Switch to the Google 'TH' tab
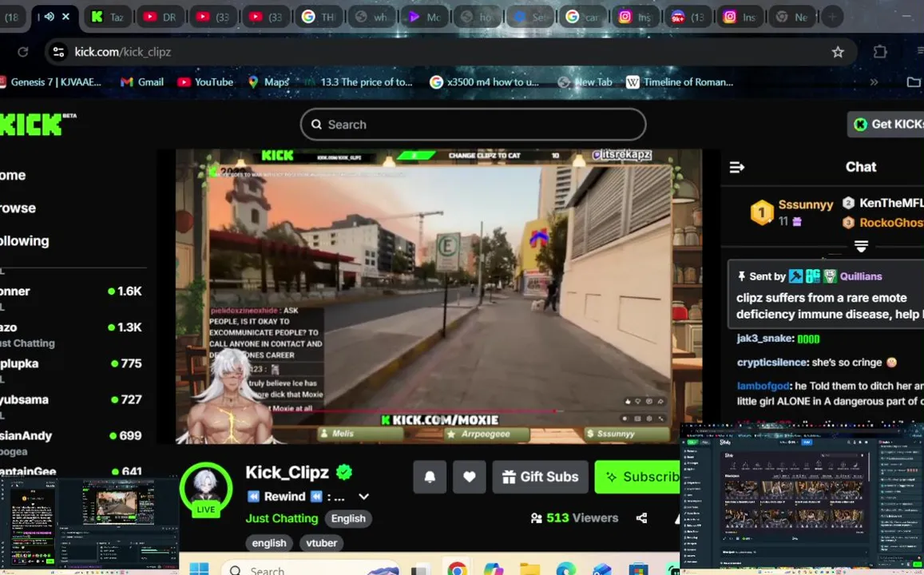Viewport: 924px width, 575px height. [x=318, y=17]
